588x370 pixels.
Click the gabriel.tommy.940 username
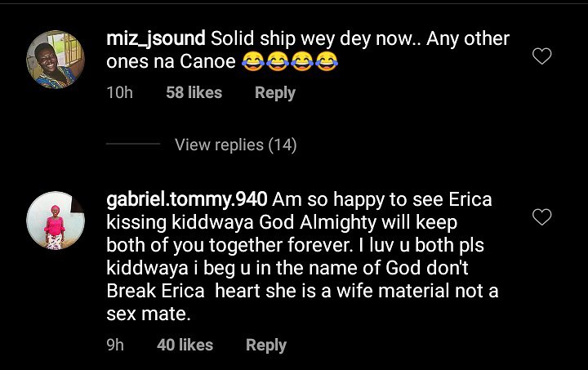click(x=187, y=199)
